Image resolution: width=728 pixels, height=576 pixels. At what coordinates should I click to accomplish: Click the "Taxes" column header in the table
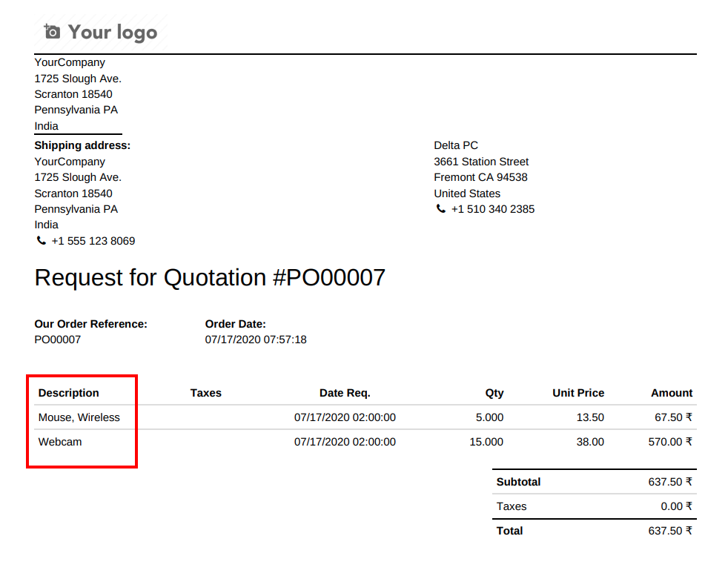pyautogui.click(x=205, y=393)
